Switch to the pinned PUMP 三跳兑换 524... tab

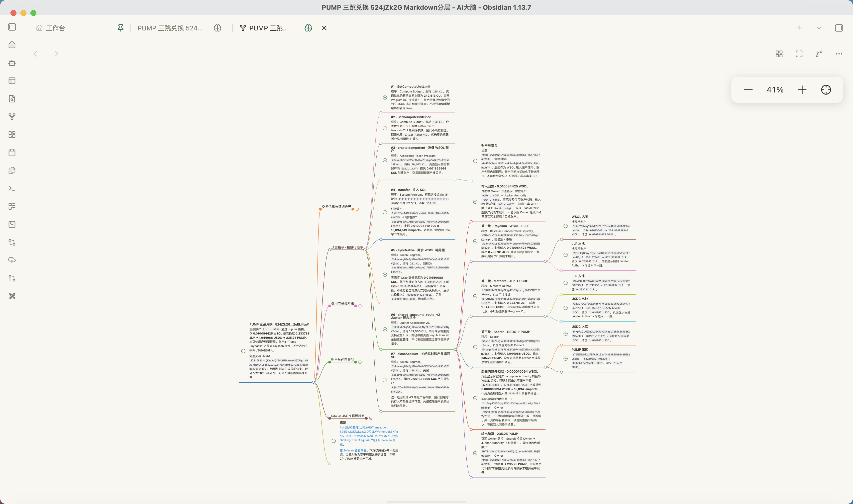point(170,28)
